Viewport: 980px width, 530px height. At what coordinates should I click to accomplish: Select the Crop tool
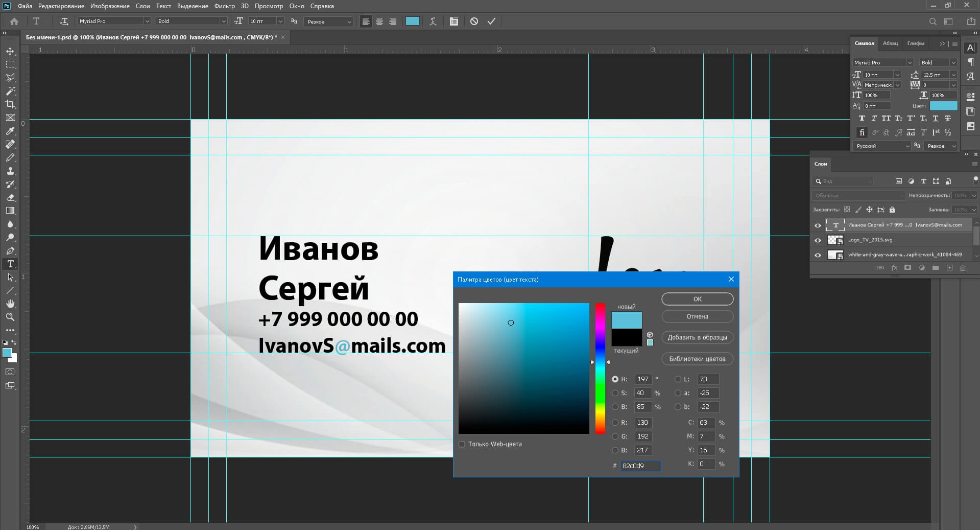[x=10, y=104]
